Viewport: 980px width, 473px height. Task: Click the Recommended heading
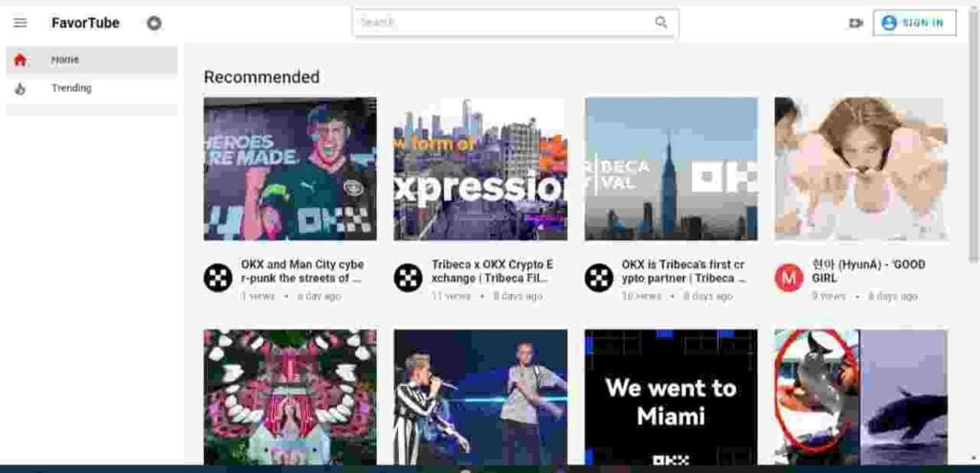coord(261,77)
